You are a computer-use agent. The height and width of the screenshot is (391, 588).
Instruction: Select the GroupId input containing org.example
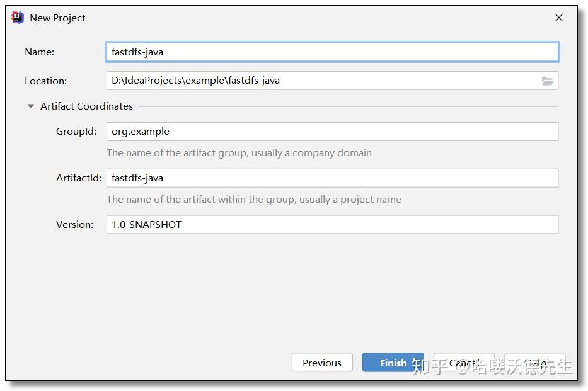(332, 132)
